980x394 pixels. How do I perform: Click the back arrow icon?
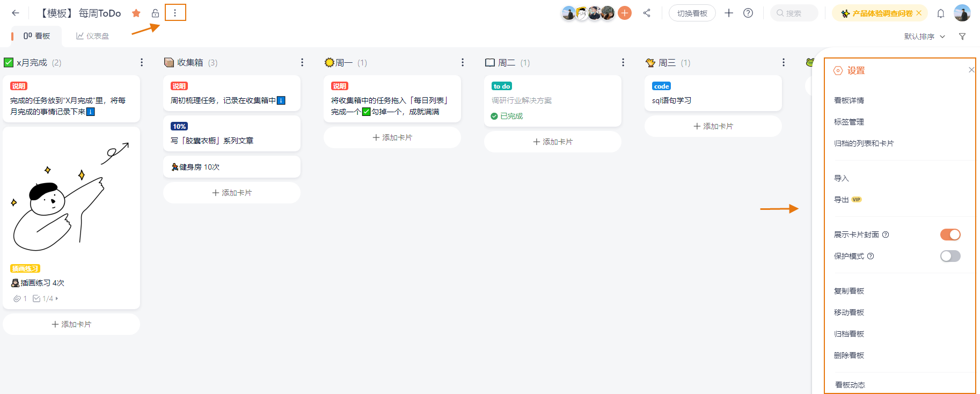tap(16, 13)
